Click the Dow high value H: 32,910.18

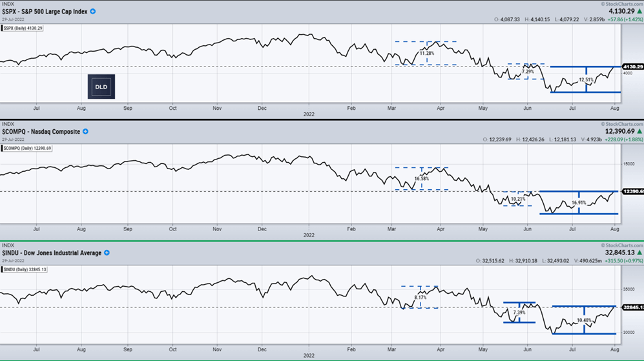(x=523, y=260)
